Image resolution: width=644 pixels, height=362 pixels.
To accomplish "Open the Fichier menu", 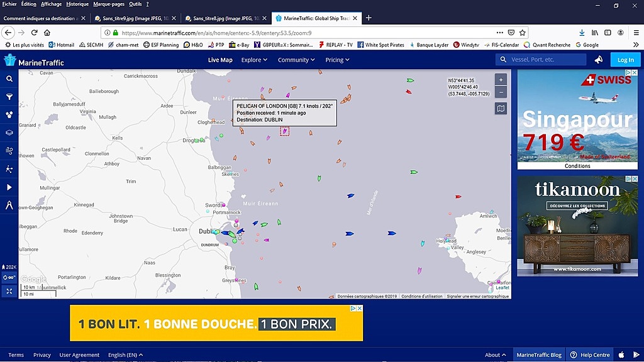I will tap(9, 4).
